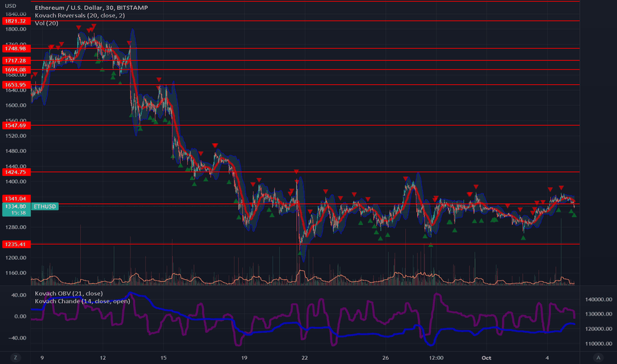This screenshot has height=364, width=617.
Task: Click the 1600.00 price scale value
Action: coord(16,105)
